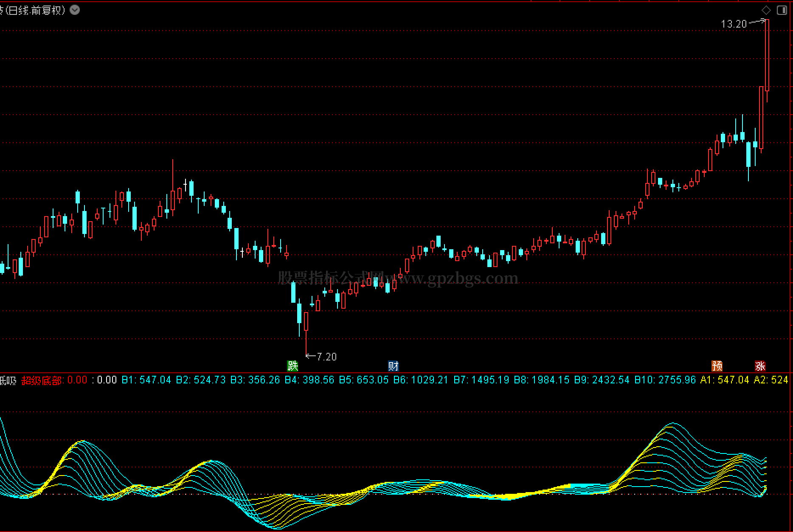Click the diamond icon at top right
The width and height of the screenshot is (793, 532).
point(766,10)
